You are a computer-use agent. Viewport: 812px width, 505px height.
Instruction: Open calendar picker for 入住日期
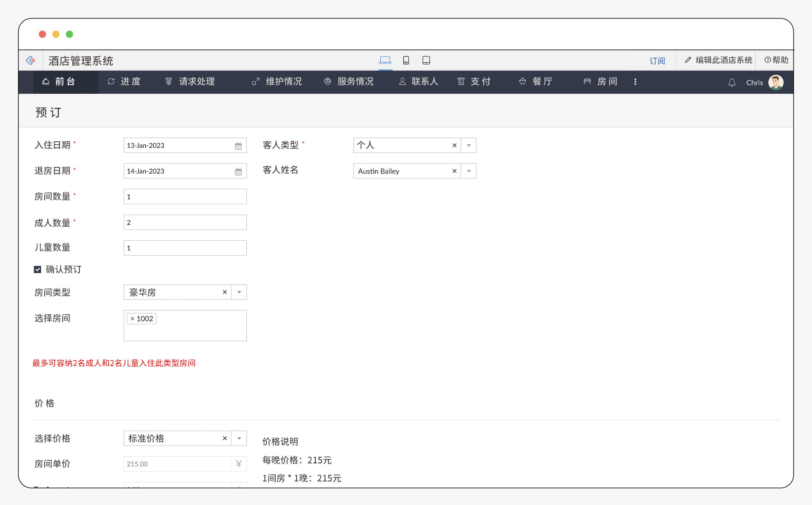238,146
